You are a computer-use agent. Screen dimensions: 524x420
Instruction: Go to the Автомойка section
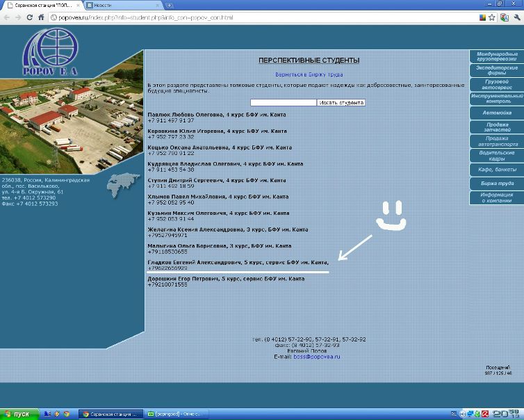[x=496, y=113]
